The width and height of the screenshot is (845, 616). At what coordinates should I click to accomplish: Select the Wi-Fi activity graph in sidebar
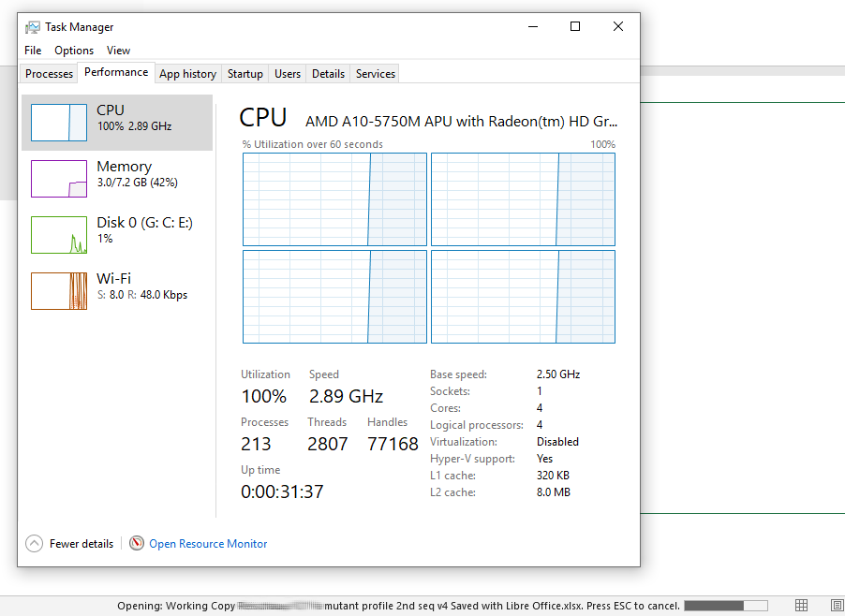point(59,291)
